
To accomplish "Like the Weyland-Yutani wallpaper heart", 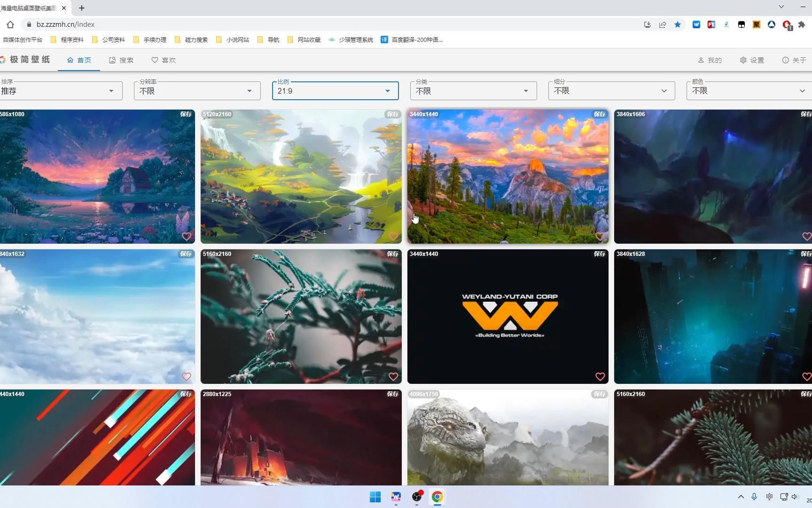I will pyautogui.click(x=600, y=377).
